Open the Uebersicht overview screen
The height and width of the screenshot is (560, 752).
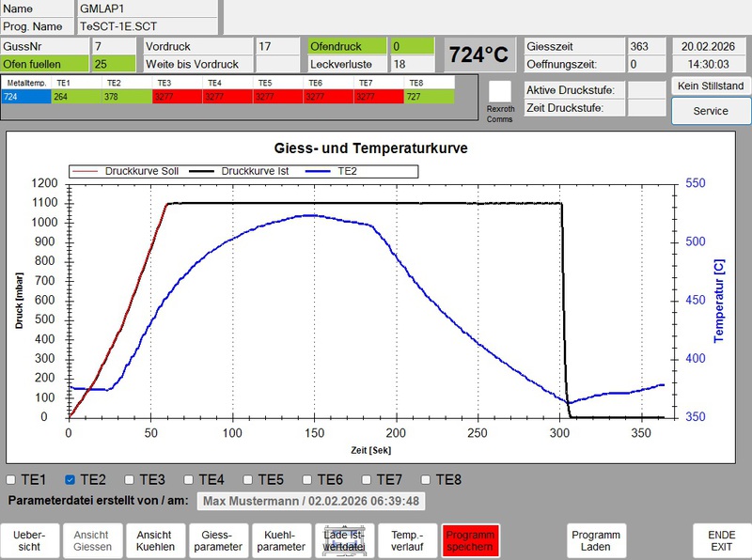29,540
